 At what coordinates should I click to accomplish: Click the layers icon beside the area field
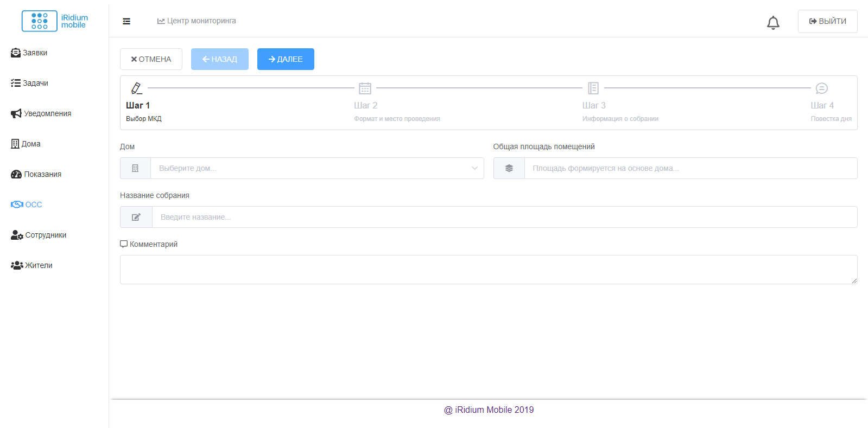tap(509, 168)
